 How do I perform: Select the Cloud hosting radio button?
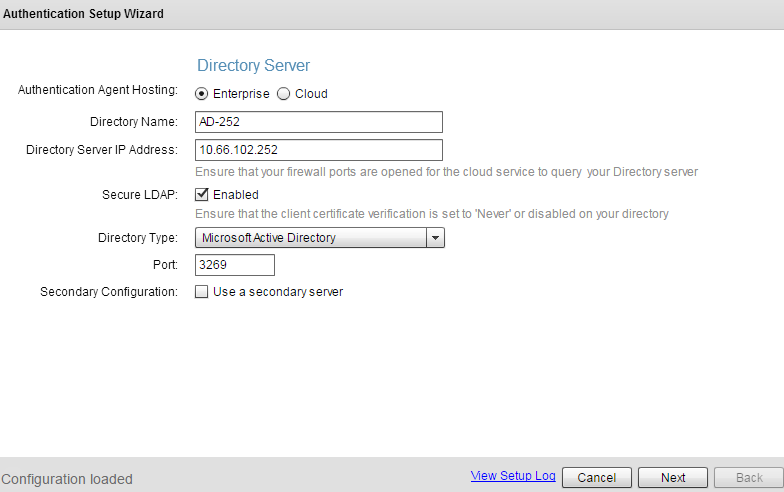(x=283, y=94)
